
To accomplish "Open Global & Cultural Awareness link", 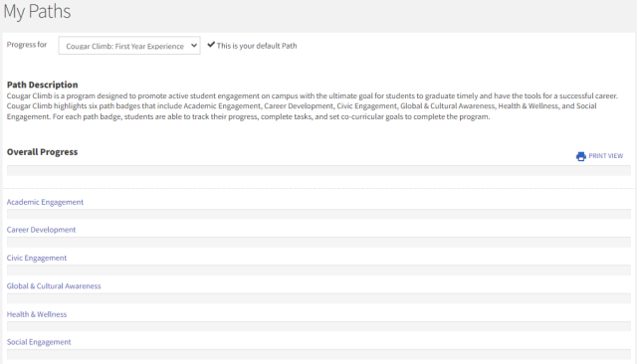I will pyautogui.click(x=54, y=286).
